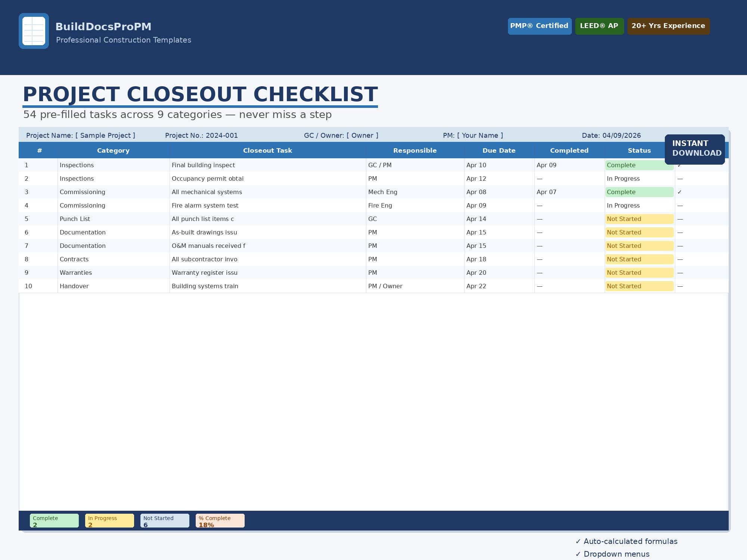Toggle dash mark in subcontractor invo row
This screenshot has width=747, height=560.
tap(680, 259)
